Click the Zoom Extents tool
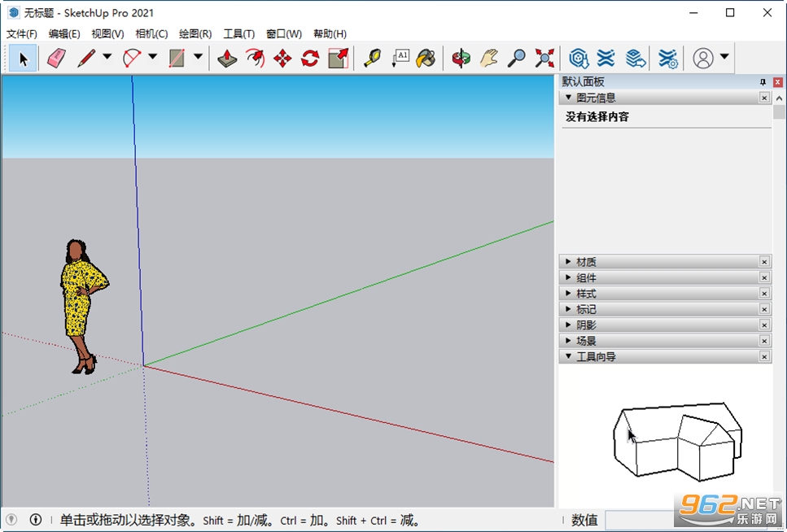This screenshot has height=532, width=787. click(544, 59)
